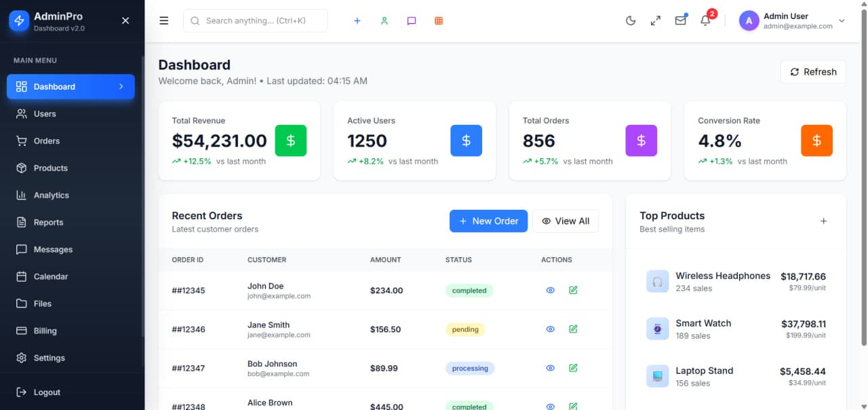Open the purple chat icon in header

(x=412, y=21)
